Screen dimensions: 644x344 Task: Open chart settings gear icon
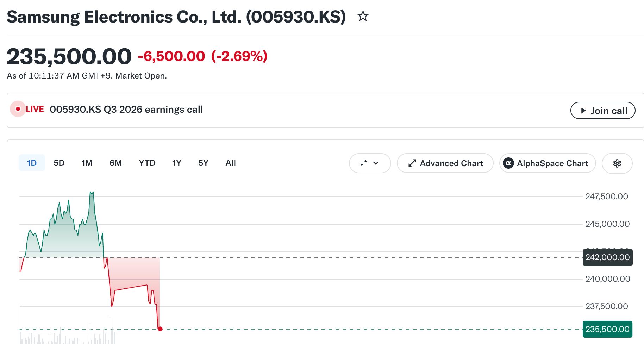(x=617, y=163)
